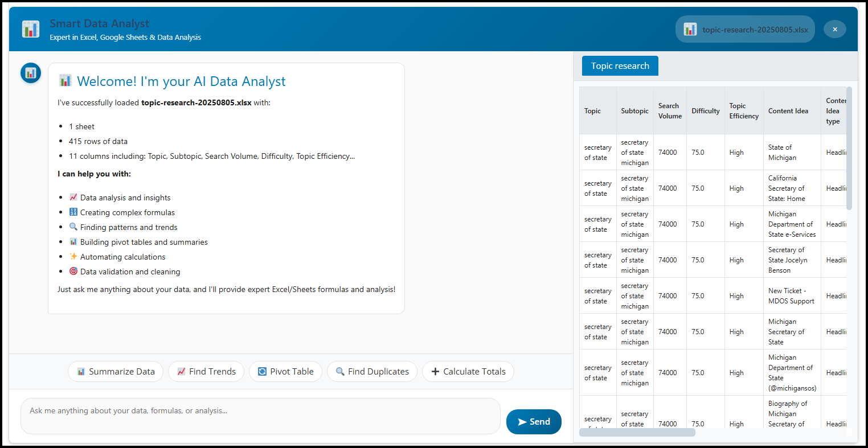868x448 pixels.
Task: Click the horizontal scrollbar below the table
Action: [637, 433]
